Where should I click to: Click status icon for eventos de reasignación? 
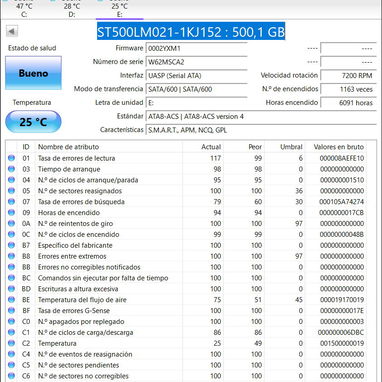click(12, 354)
